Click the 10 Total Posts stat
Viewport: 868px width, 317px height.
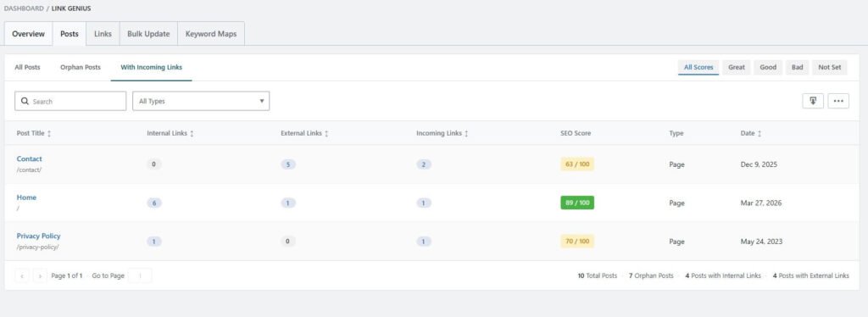(598, 275)
